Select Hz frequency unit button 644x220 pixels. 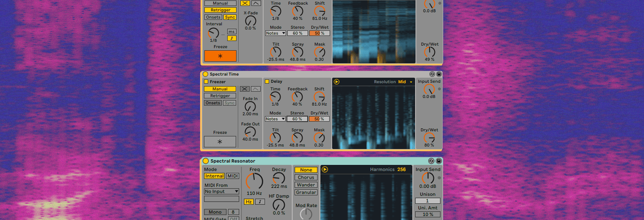249,202
